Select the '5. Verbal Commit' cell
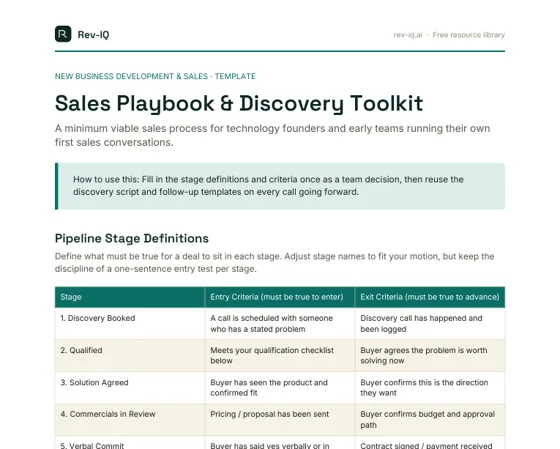This screenshot has height=449, width=560. click(x=130, y=443)
